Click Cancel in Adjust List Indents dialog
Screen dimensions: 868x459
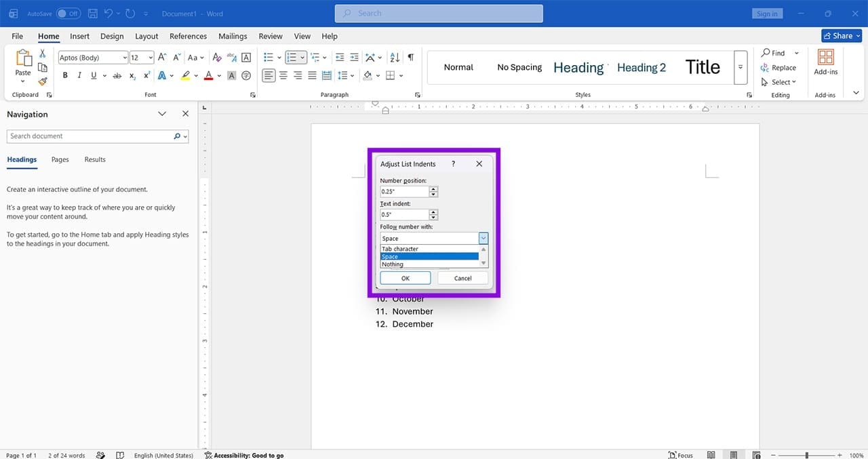[462, 278]
